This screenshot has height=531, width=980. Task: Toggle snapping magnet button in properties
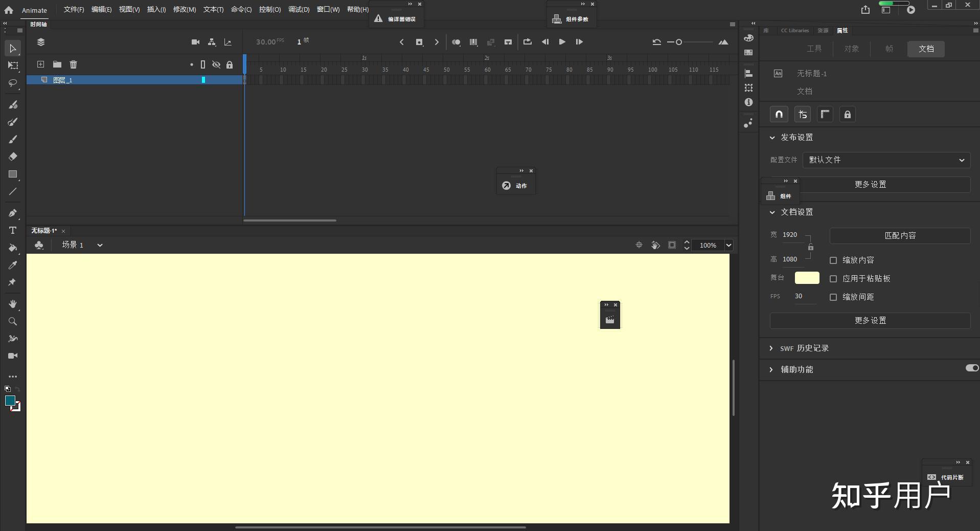[779, 115]
